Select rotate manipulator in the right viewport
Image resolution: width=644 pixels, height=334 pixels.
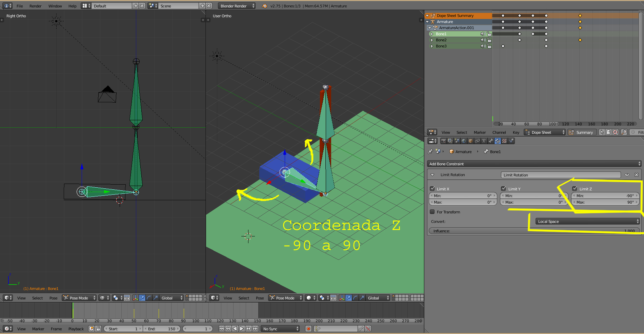click(x=355, y=298)
